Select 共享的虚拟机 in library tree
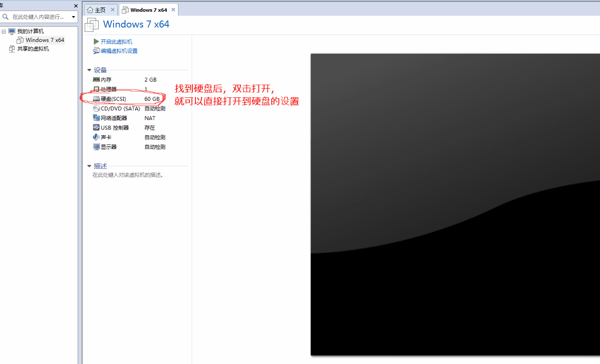The image size is (600, 364). tap(33, 49)
